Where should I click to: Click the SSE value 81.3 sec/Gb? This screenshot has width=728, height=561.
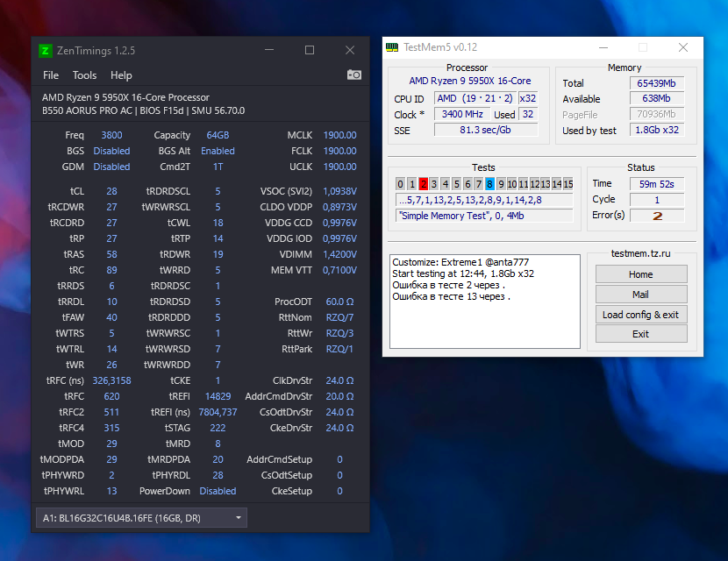pos(486,130)
